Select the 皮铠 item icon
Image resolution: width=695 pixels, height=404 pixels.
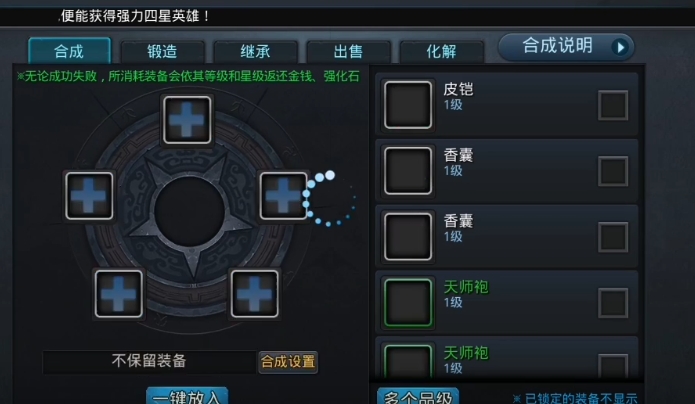tap(408, 105)
